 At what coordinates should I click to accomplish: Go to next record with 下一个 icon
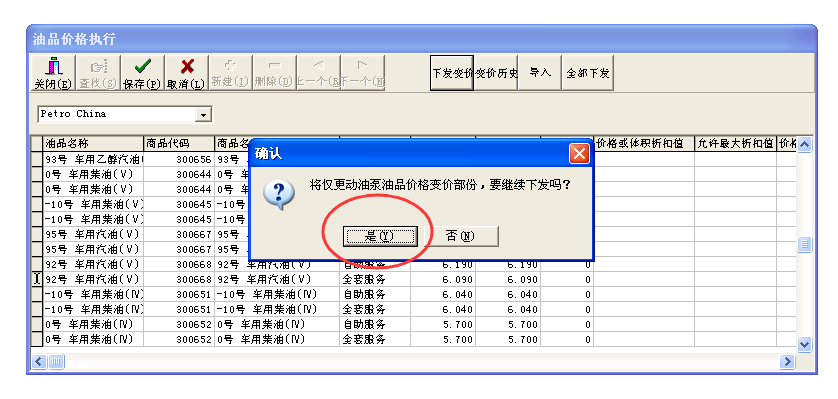(x=362, y=73)
